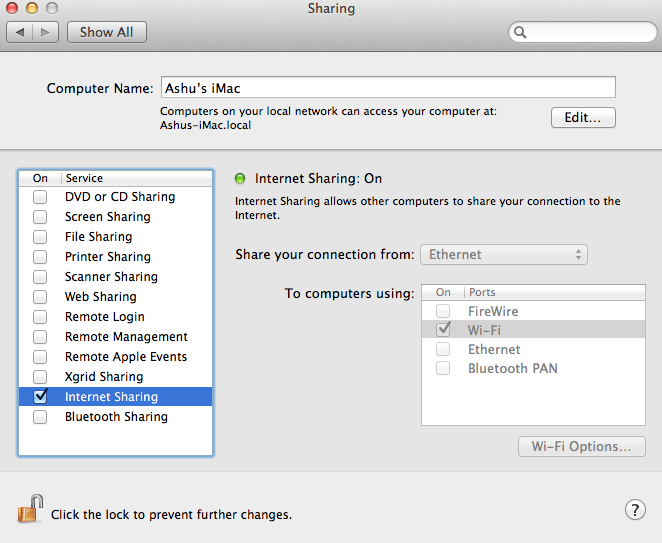Enable the File Sharing checkbox
Image resolution: width=662 pixels, height=543 pixels.
(x=40, y=237)
